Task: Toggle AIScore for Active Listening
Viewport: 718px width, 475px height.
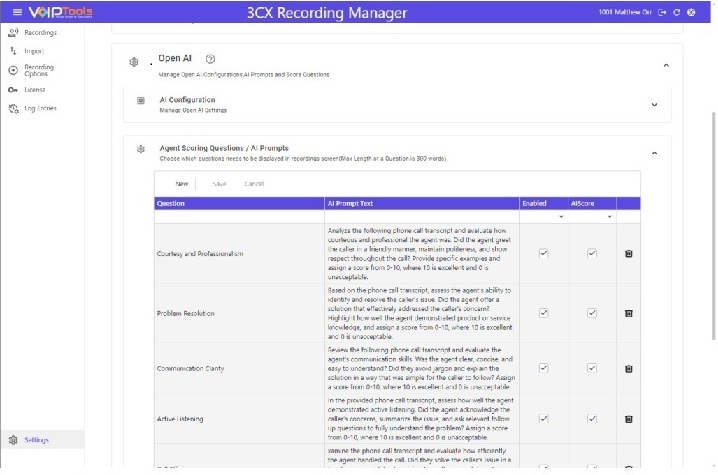Action: pos(592,419)
